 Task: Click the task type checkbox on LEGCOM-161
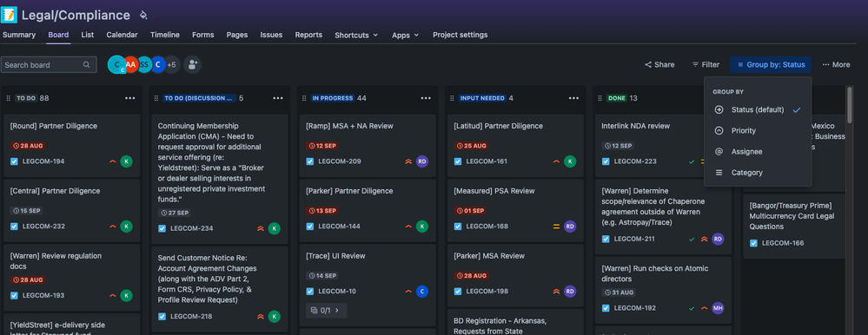point(458,161)
